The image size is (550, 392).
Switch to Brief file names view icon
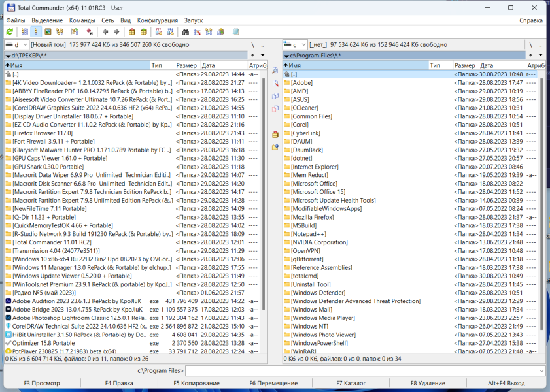[x=25, y=32]
